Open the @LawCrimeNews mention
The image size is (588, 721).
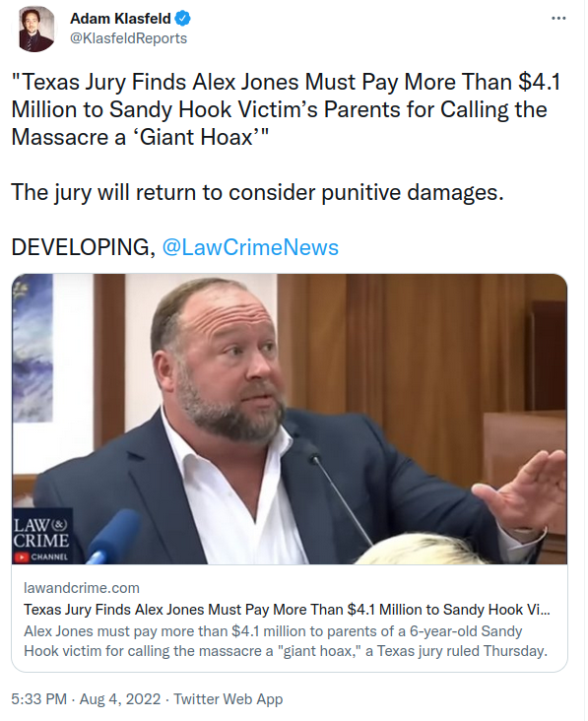point(250,247)
